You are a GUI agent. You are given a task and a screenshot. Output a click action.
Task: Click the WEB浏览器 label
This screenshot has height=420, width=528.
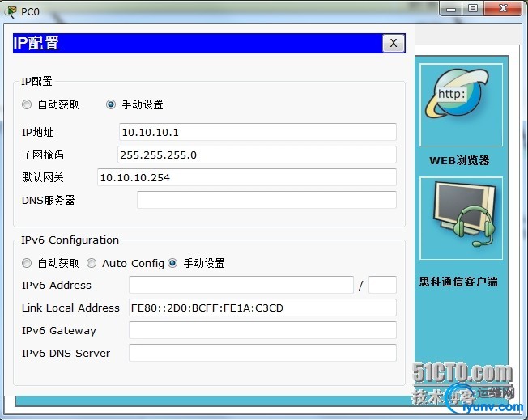coord(459,160)
